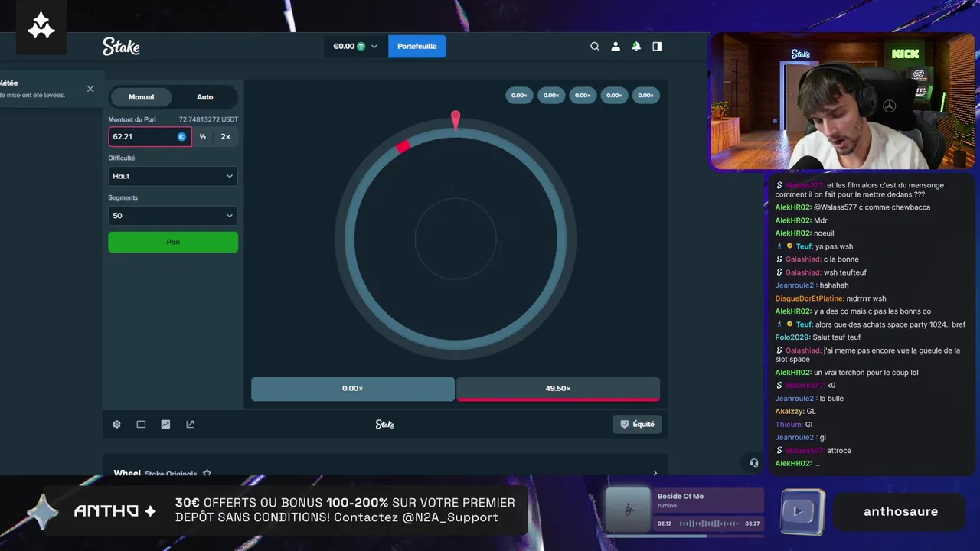Open live stats chart icon
The height and width of the screenshot is (551, 980).
[x=165, y=424]
